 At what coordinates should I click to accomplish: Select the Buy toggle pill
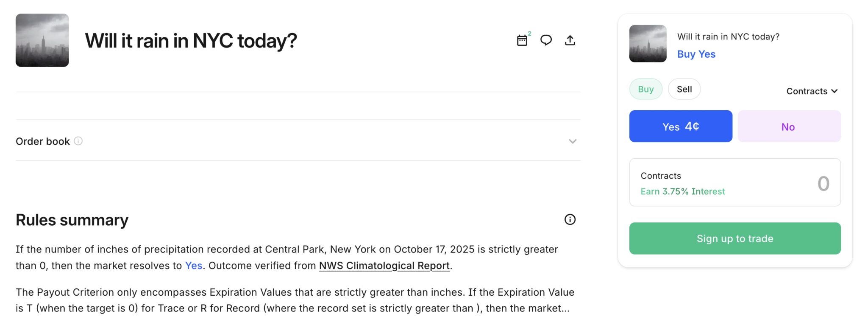[645, 89]
